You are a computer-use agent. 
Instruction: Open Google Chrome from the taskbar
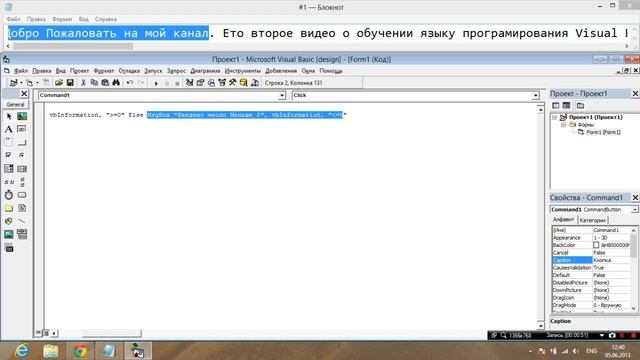tap(80, 351)
